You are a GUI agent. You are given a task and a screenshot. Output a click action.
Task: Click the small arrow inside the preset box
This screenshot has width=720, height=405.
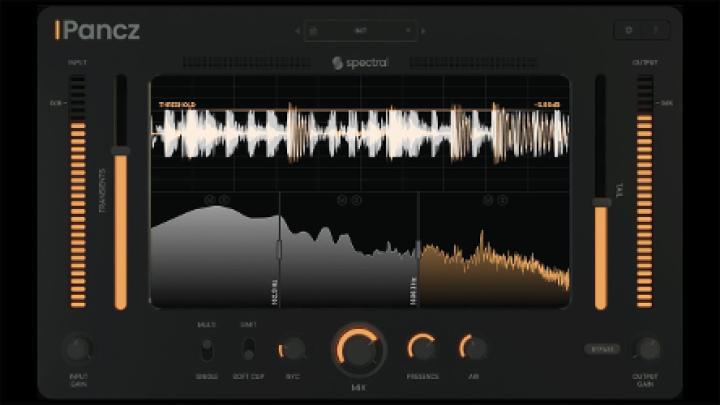tap(408, 30)
